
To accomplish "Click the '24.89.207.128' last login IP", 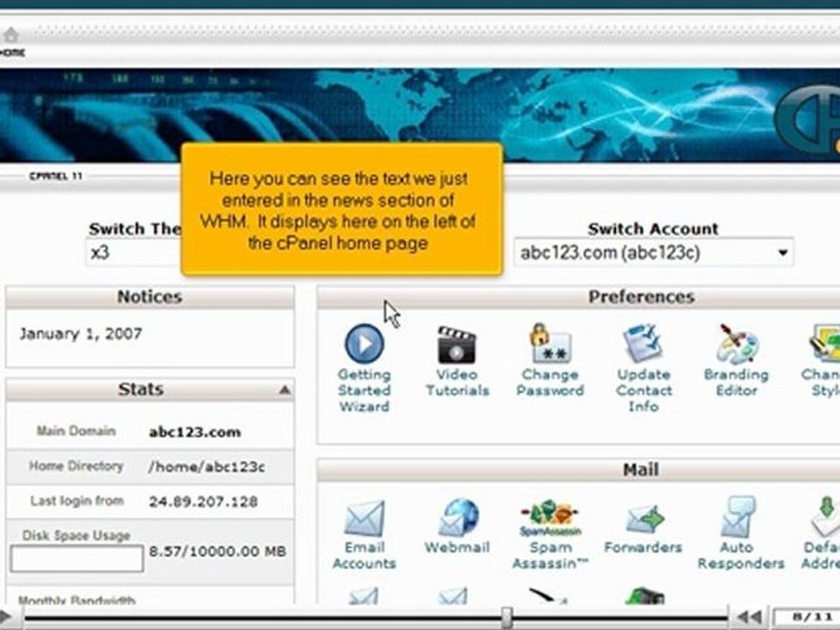I will pyautogui.click(x=203, y=502).
